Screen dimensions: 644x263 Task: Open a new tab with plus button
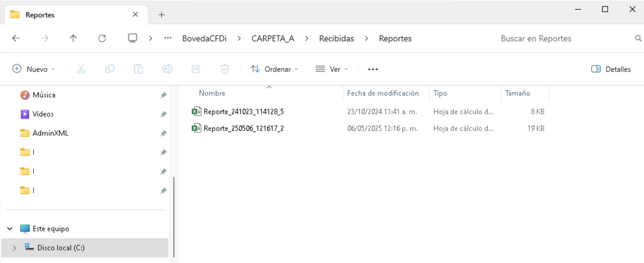(x=162, y=15)
